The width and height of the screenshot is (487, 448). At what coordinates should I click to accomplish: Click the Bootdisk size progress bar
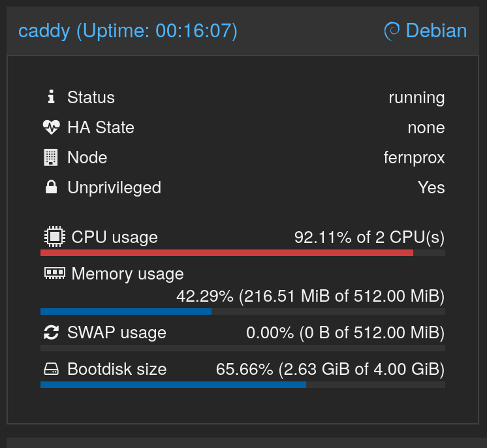click(x=173, y=385)
